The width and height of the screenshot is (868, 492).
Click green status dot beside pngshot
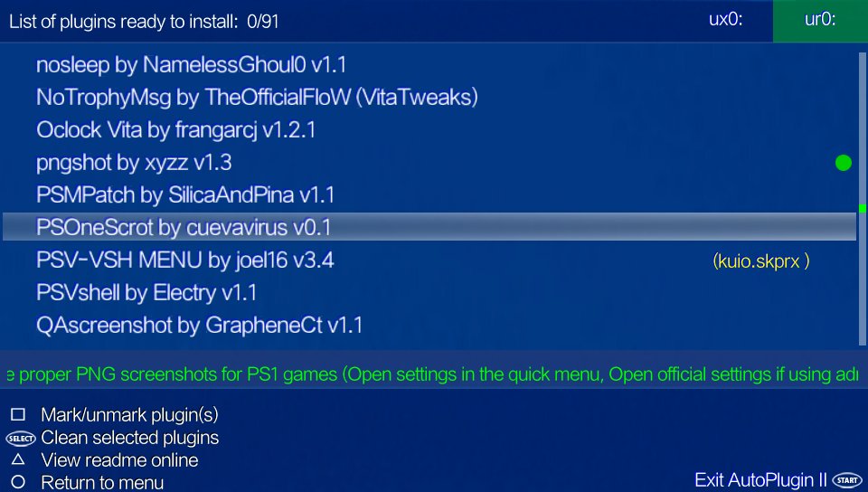pyautogui.click(x=843, y=163)
